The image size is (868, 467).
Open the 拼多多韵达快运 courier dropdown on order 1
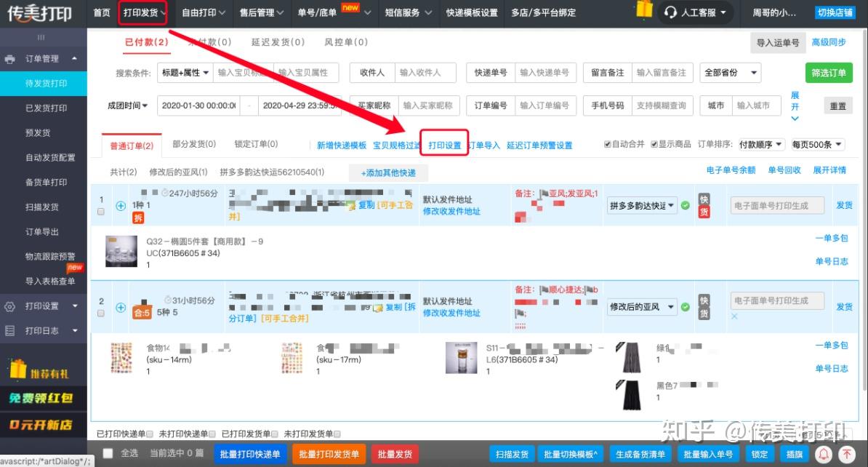pos(642,206)
